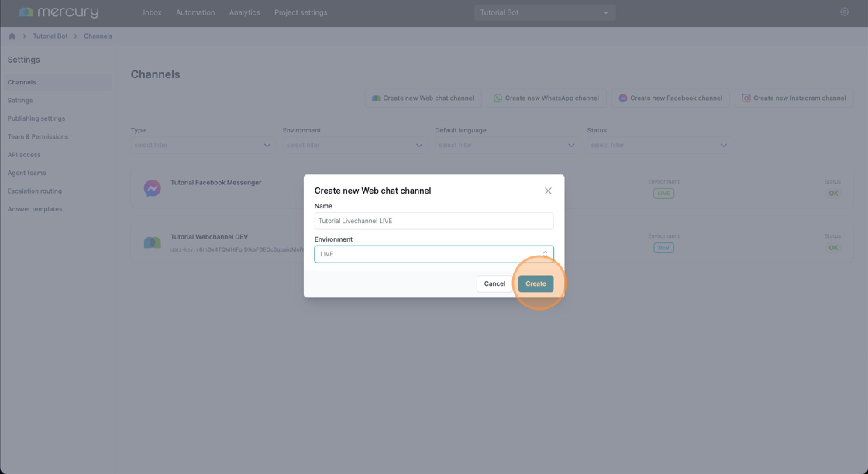
Task: Click the Facebook Messenger channel icon
Action: pos(152,188)
